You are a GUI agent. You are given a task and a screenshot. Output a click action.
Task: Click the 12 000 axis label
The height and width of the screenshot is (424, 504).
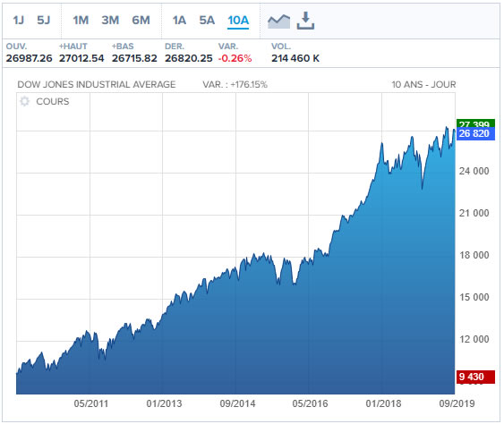click(x=474, y=340)
